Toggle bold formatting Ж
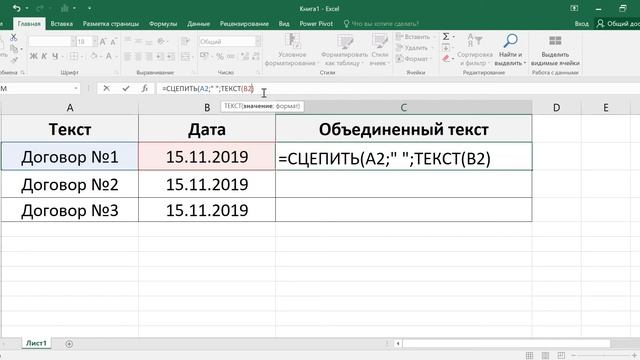640x360 pixels. coord(33,56)
